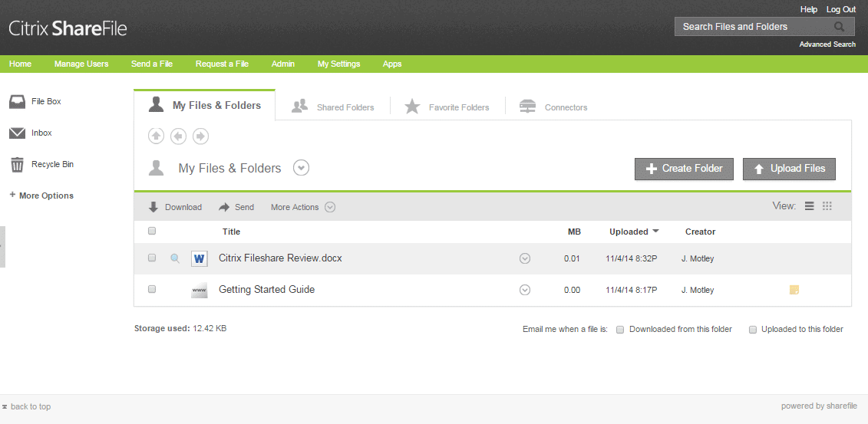The height and width of the screenshot is (424, 868).
Task: Open the Apps menu
Action: coord(392,64)
